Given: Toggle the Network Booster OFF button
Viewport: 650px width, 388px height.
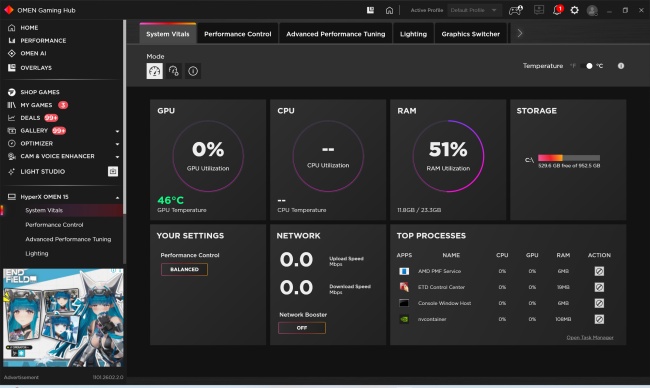Looking at the screenshot, I should pyautogui.click(x=302, y=328).
